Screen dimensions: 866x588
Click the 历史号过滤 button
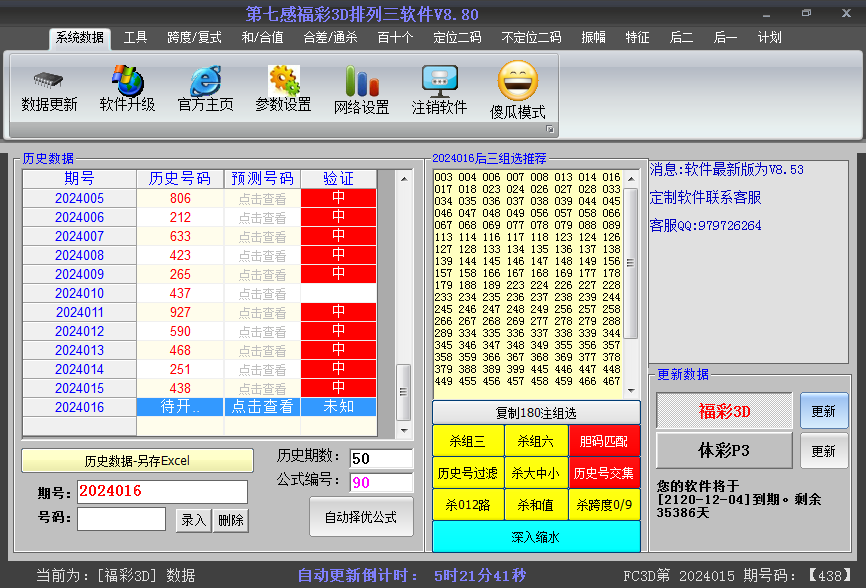pyautogui.click(x=467, y=473)
